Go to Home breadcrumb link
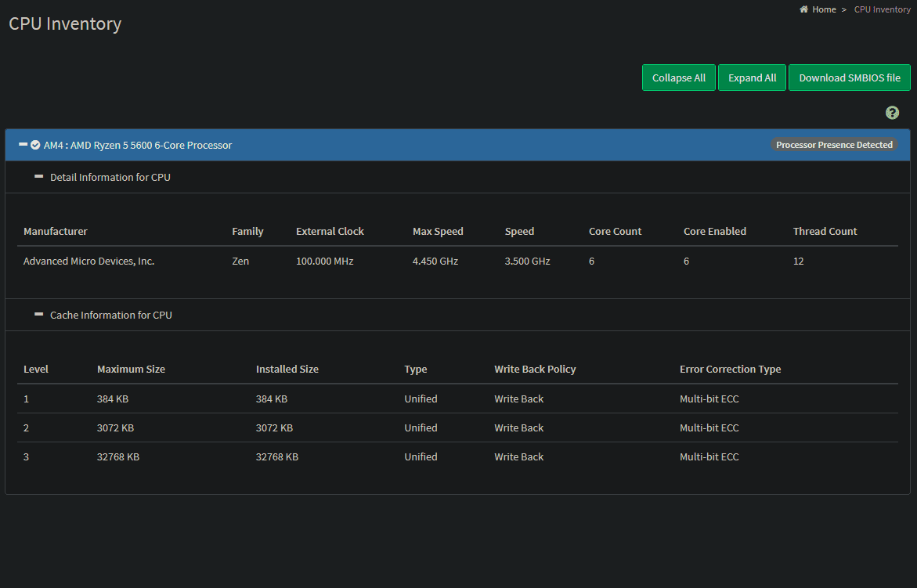This screenshot has height=588, width=917. [824, 9]
